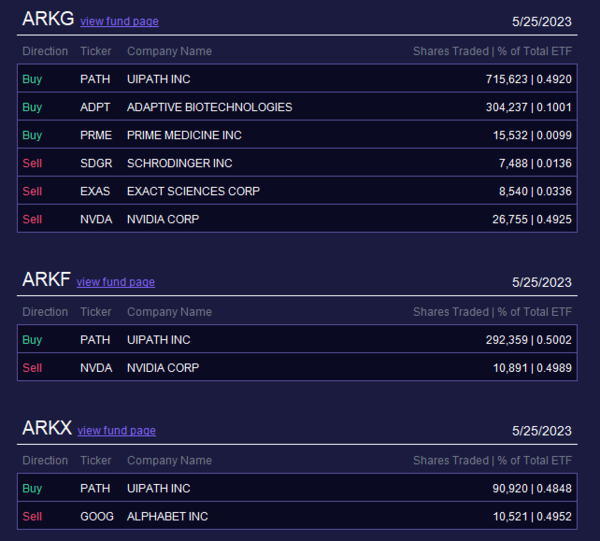Select the NVDA sell row in ARKG

pos(297,219)
